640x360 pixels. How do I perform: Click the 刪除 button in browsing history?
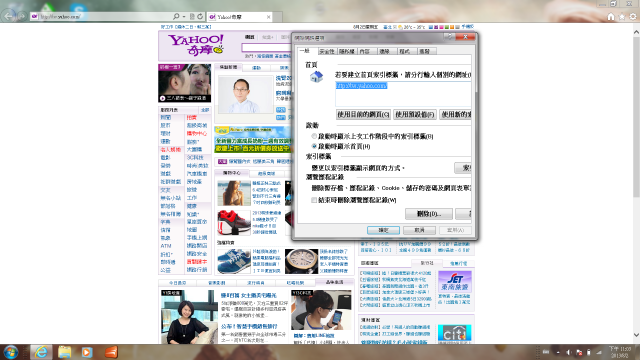[429, 213]
